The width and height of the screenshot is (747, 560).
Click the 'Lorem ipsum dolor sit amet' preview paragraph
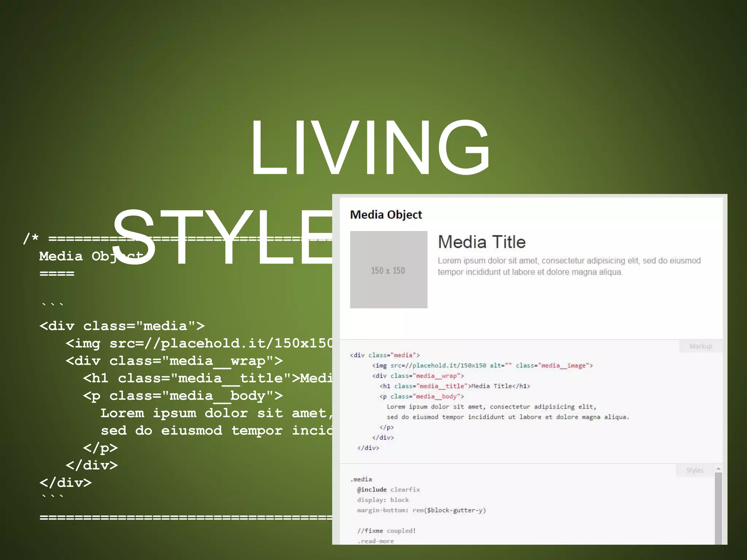point(569,266)
